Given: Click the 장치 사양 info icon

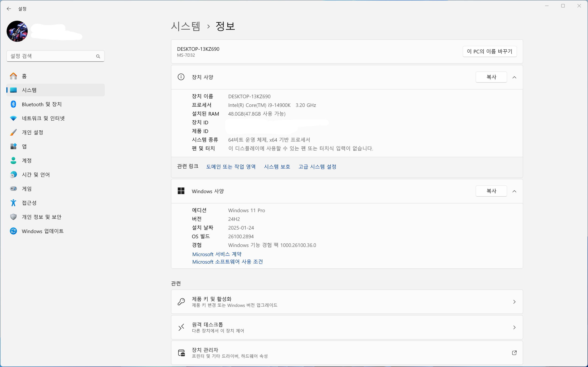Looking at the screenshot, I should [x=181, y=77].
